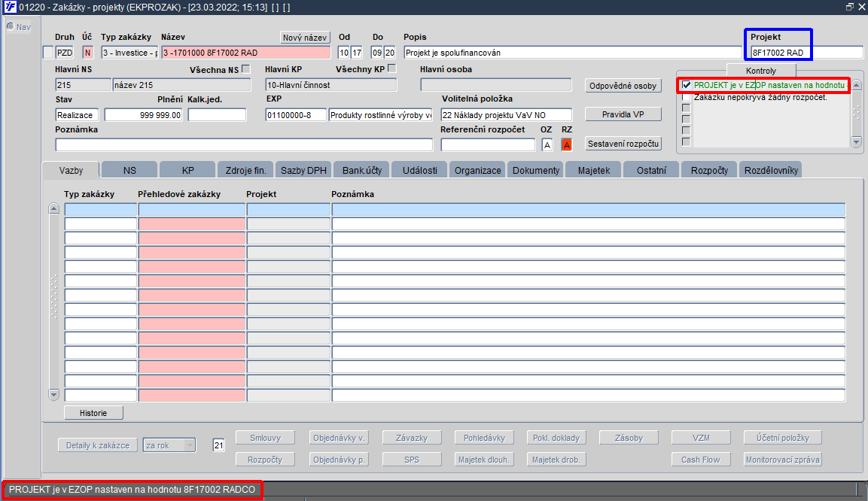Click the year field 21 near za rok
This screenshot has height=501, width=868.
pyautogui.click(x=218, y=445)
